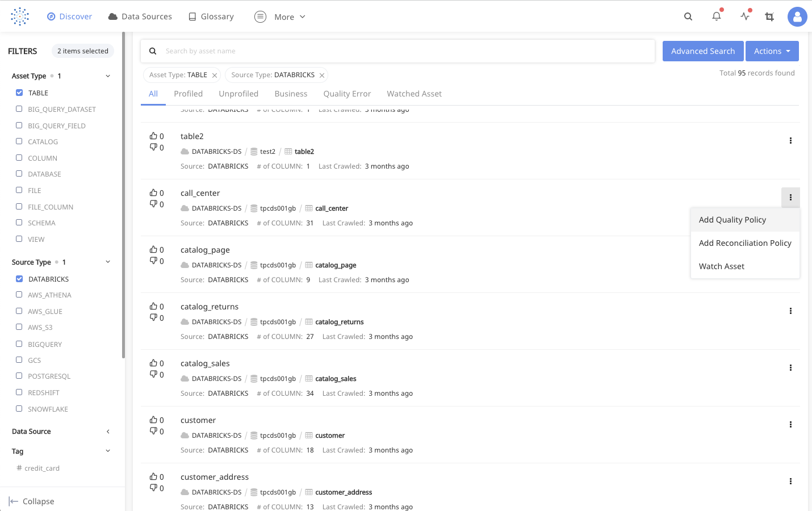Click the crop icon in the top bar

coord(769,17)
